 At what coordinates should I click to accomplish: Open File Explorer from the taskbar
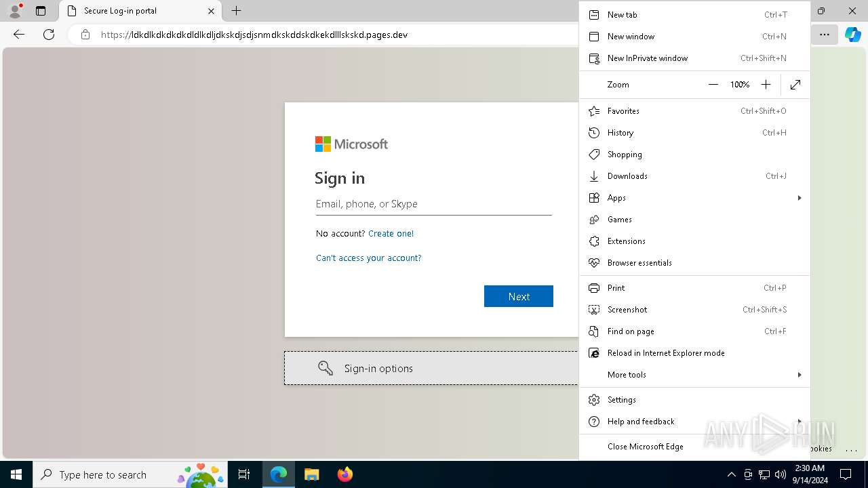[311, 474]
